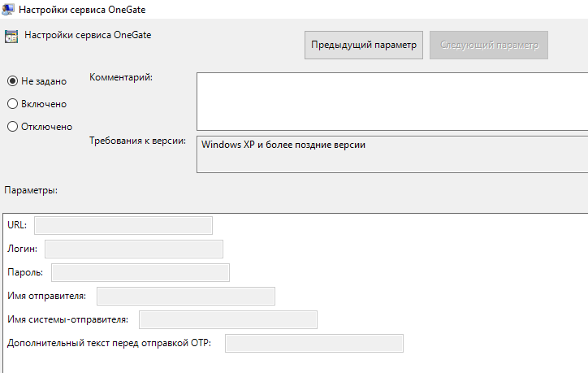Enable the policy with "Включено" option
588x373 pixels.
coord(12,103)
